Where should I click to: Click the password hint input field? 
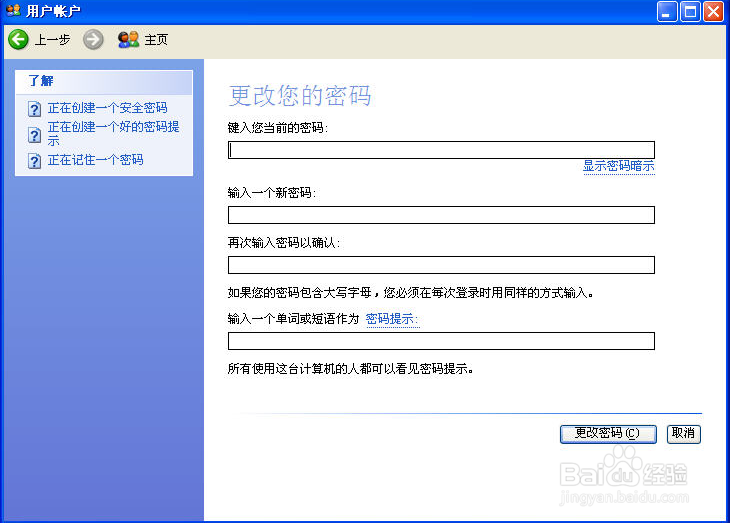click(441, 341)
